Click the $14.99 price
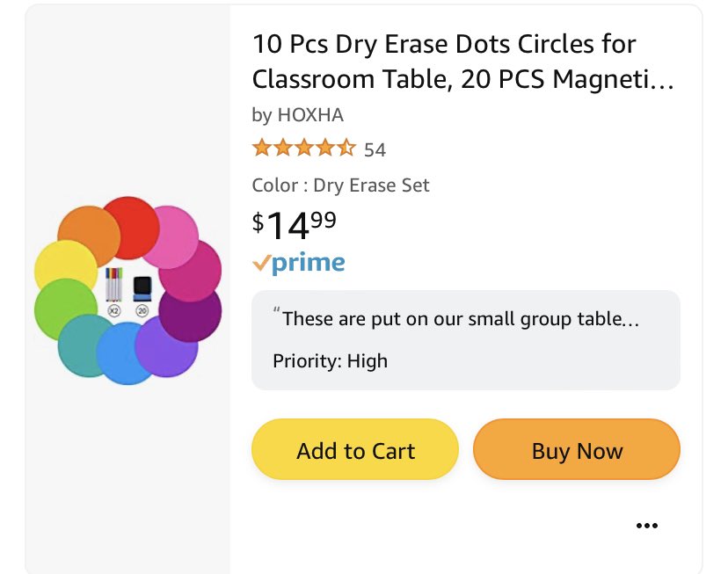The image size is (728, 574). 295,225
